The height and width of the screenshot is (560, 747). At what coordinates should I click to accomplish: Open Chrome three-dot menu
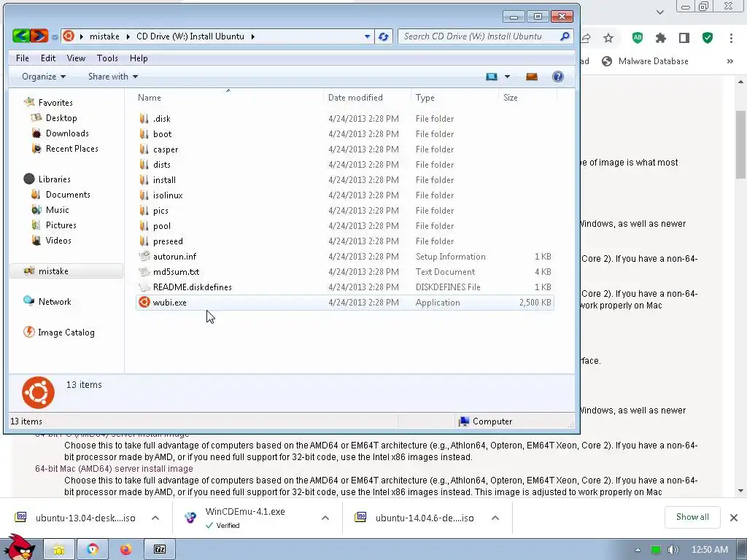click(731, 38)
